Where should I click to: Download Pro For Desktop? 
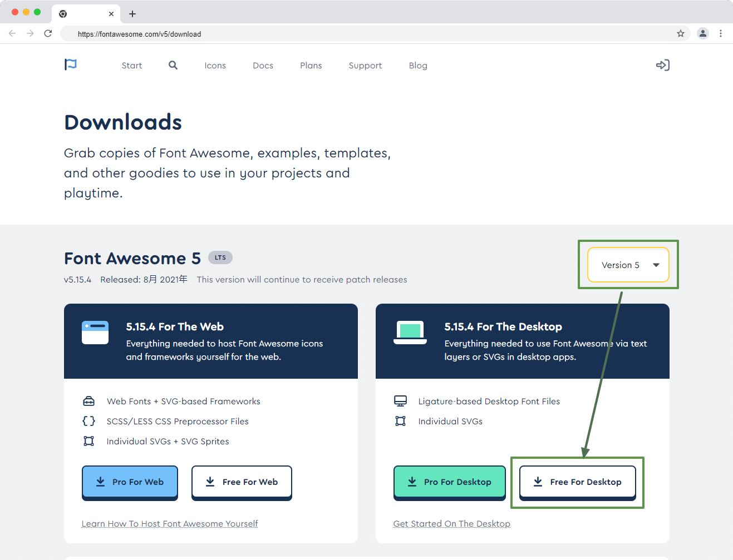pos(449,482)
